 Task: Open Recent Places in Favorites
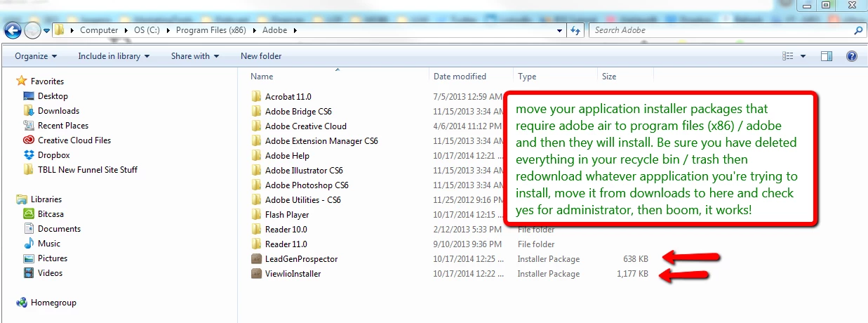tap(63, 126)
